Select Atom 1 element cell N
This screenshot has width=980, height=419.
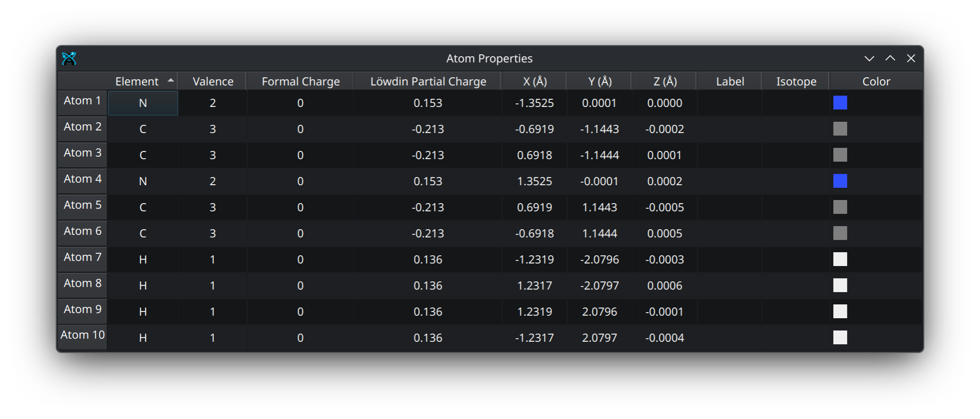pos(143,103)
